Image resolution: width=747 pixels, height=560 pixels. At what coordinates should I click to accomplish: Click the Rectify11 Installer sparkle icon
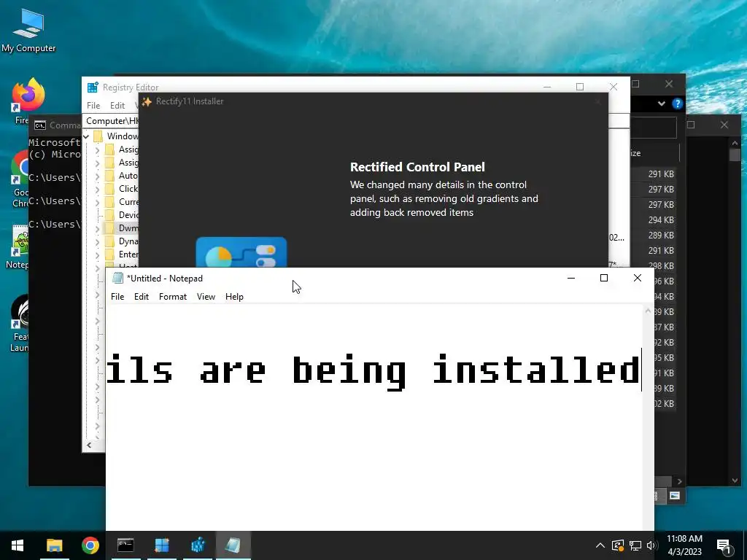[147, 101]
